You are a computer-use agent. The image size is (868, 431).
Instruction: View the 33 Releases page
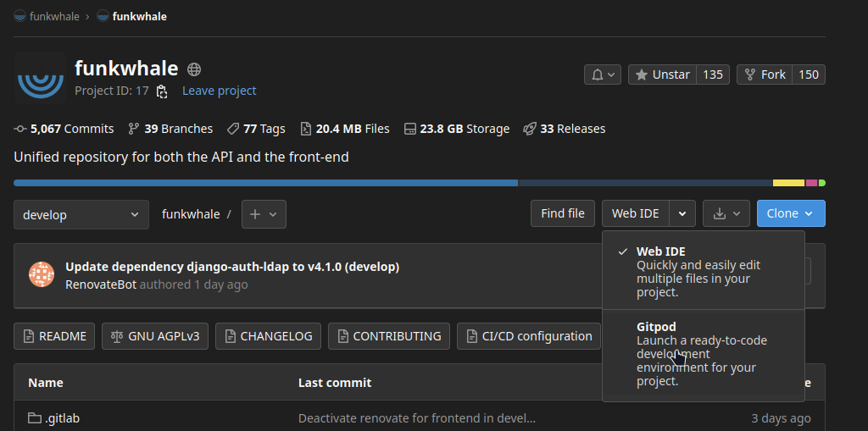pos(565,129)
